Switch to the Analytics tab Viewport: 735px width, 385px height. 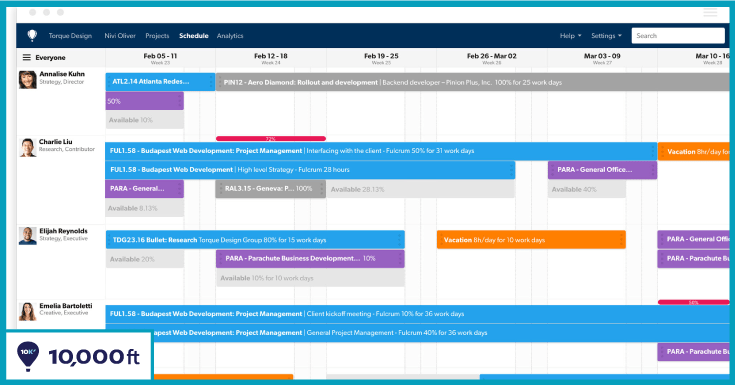tap(230, 36)
